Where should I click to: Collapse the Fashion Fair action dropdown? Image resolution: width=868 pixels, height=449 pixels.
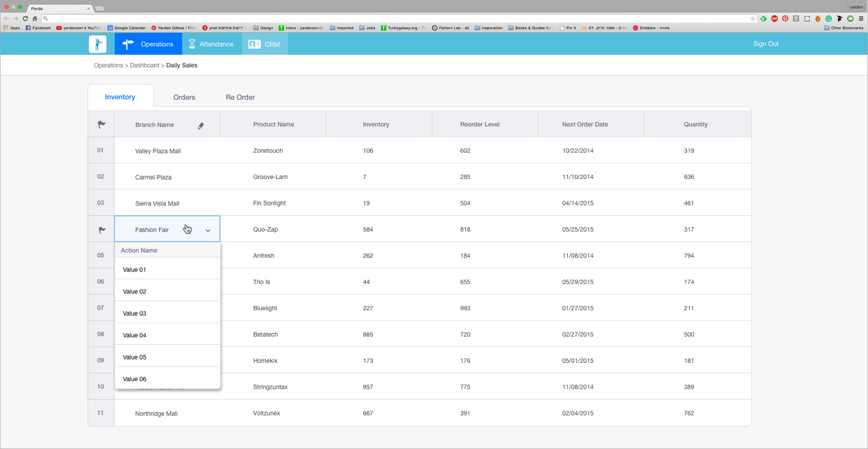pos(207,228)
